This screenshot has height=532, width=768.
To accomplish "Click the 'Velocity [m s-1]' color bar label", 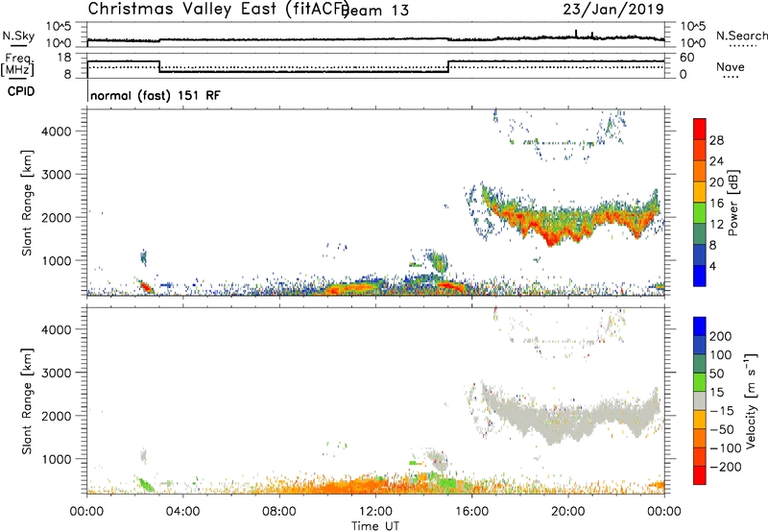I will pos(751,400).
